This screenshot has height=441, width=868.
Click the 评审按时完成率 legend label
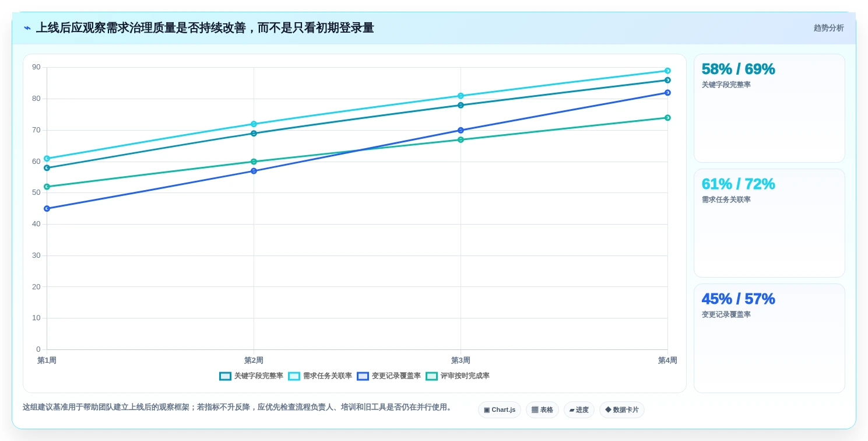point(465,376)
